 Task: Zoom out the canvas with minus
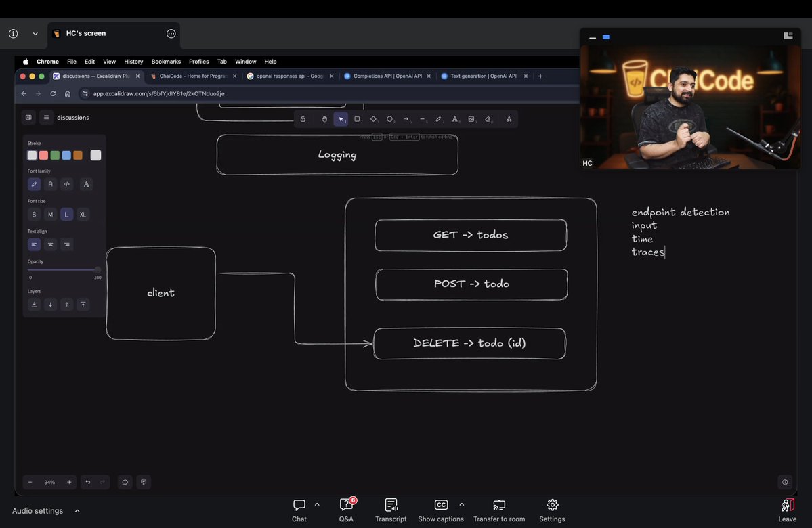(x=30, y=482)
